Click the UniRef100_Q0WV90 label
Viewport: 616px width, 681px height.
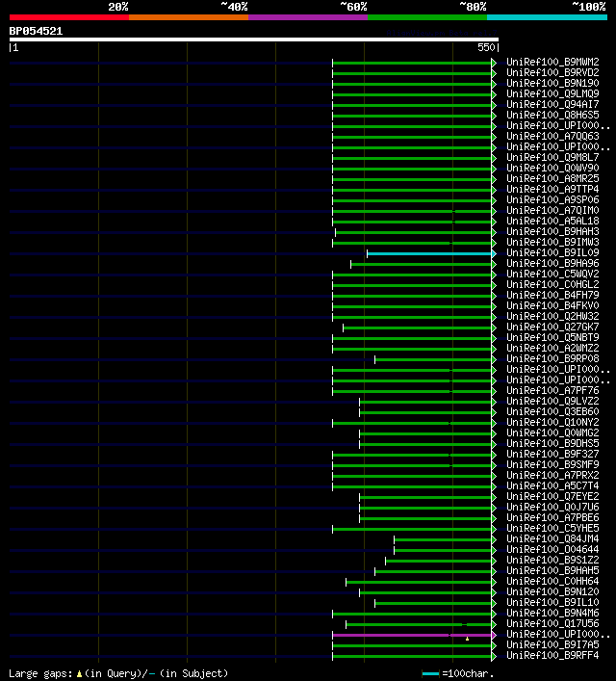tap(552, 168)
